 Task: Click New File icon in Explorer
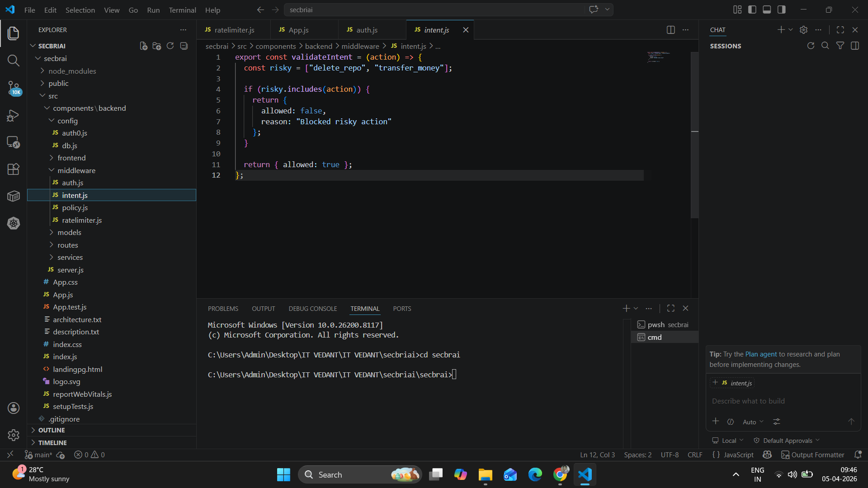click(x=143, y=46)
